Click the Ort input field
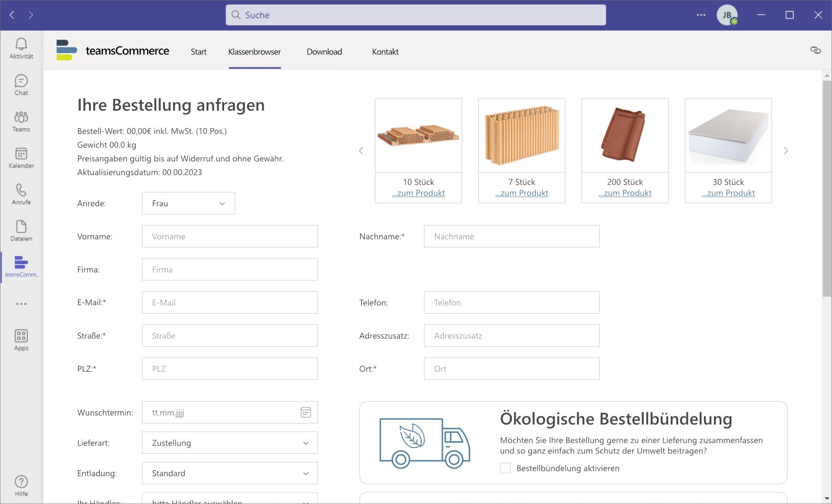Viewport: 832px width, 504px height. (512, 369)
